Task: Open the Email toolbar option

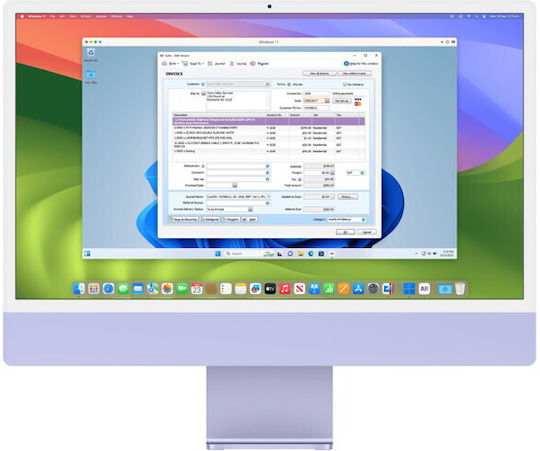Action: point(170,64)
